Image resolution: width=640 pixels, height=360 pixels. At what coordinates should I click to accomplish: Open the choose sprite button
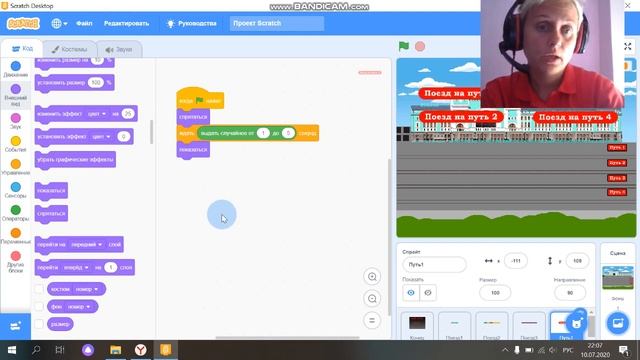577,323
